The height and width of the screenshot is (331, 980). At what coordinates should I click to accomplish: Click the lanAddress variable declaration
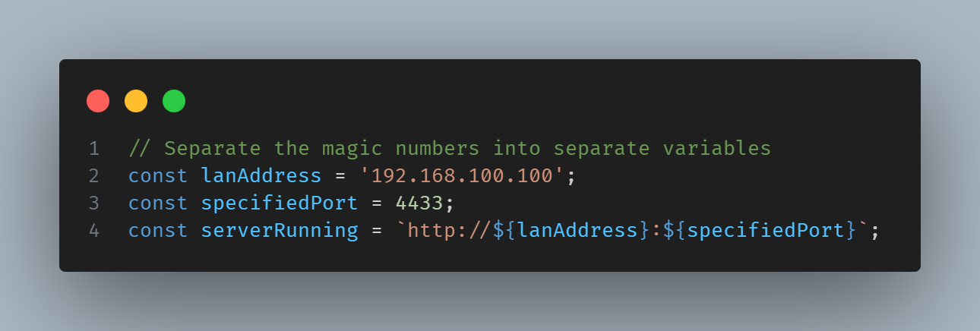pos(261,175)
